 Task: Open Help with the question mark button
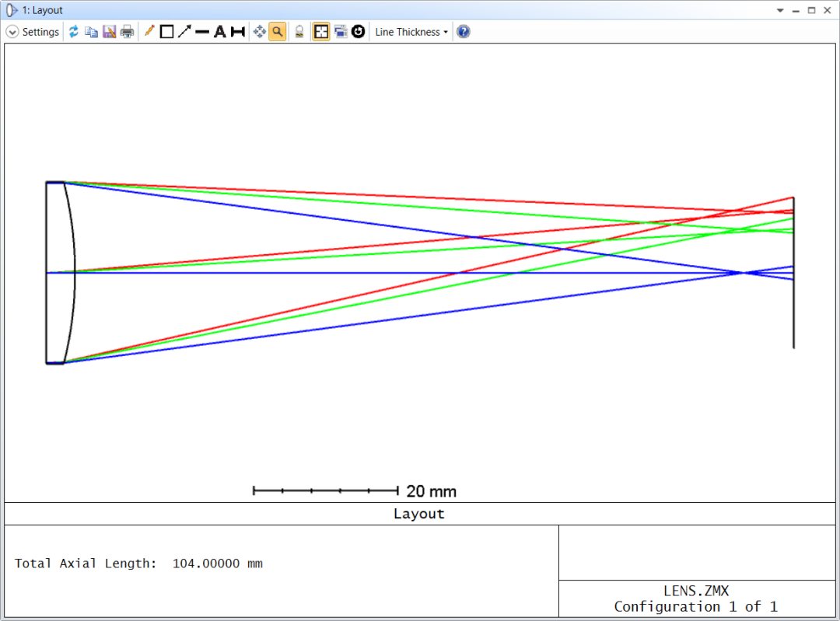pyautogui.click(x=463, y=31)
